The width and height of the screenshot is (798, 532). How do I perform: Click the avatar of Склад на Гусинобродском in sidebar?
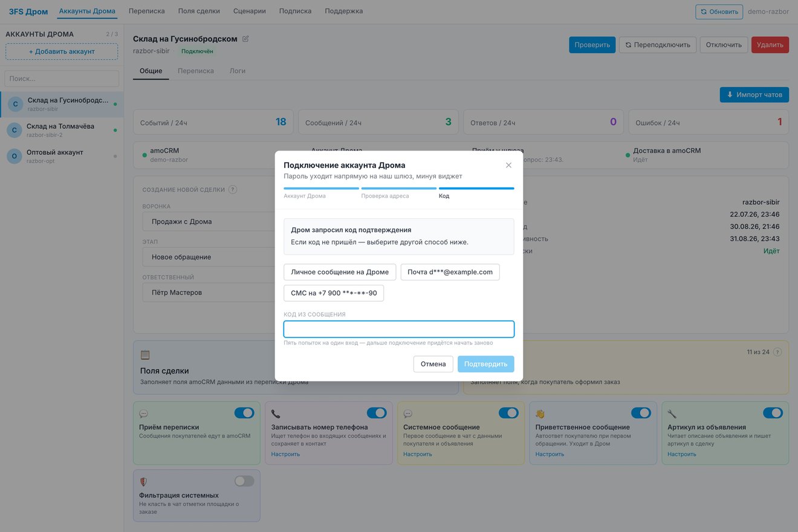[x=16, y=105]
